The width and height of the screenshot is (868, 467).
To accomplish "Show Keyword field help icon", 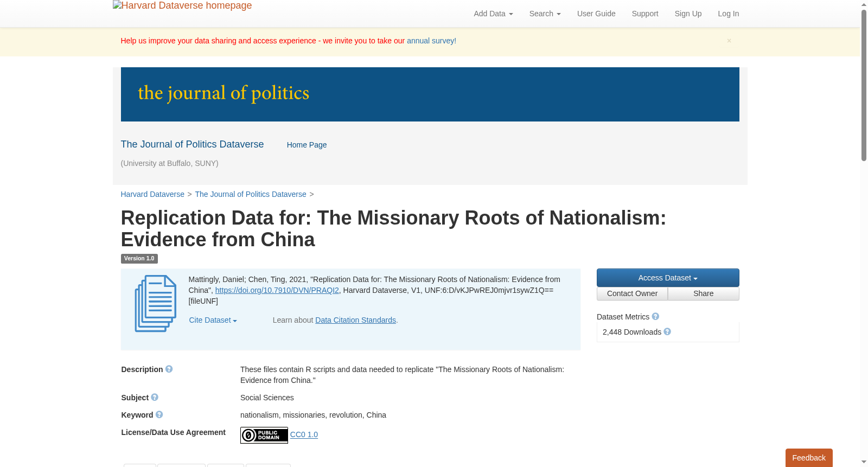I will (x=159, y=414).
